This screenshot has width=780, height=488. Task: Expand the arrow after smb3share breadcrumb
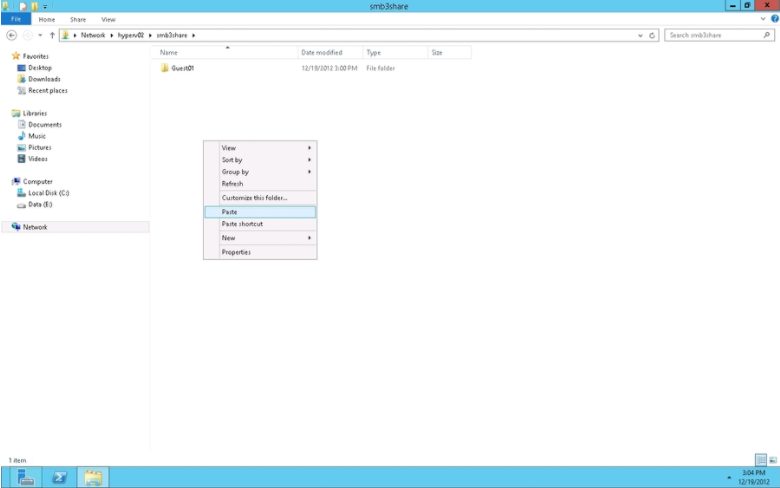click(194, 35)
